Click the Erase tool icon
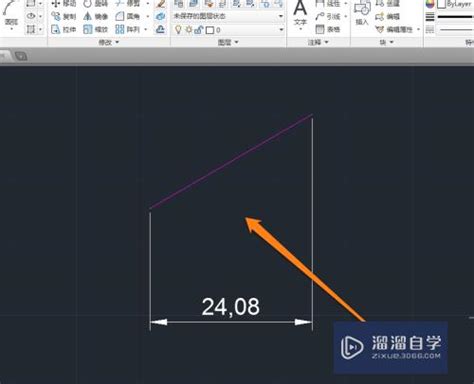The width and height of the screenshot is (474, 384). point(161,4)
